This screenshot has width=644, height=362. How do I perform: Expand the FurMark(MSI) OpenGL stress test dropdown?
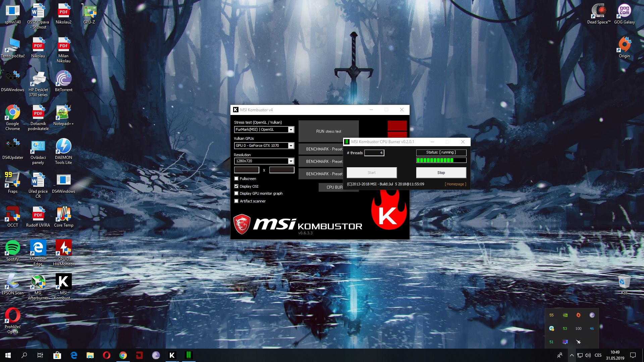point(291,130)
